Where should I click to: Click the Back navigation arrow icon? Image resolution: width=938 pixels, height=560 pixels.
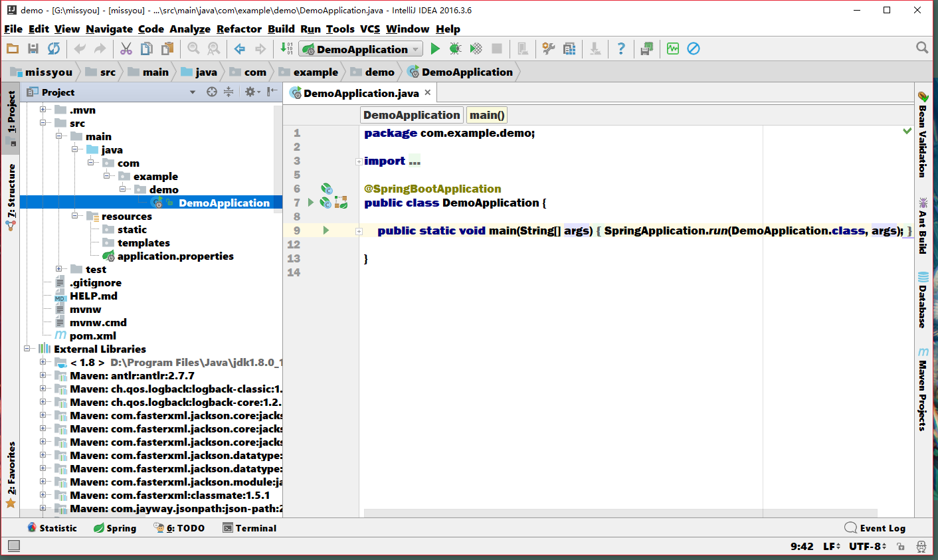coord(240,48)
